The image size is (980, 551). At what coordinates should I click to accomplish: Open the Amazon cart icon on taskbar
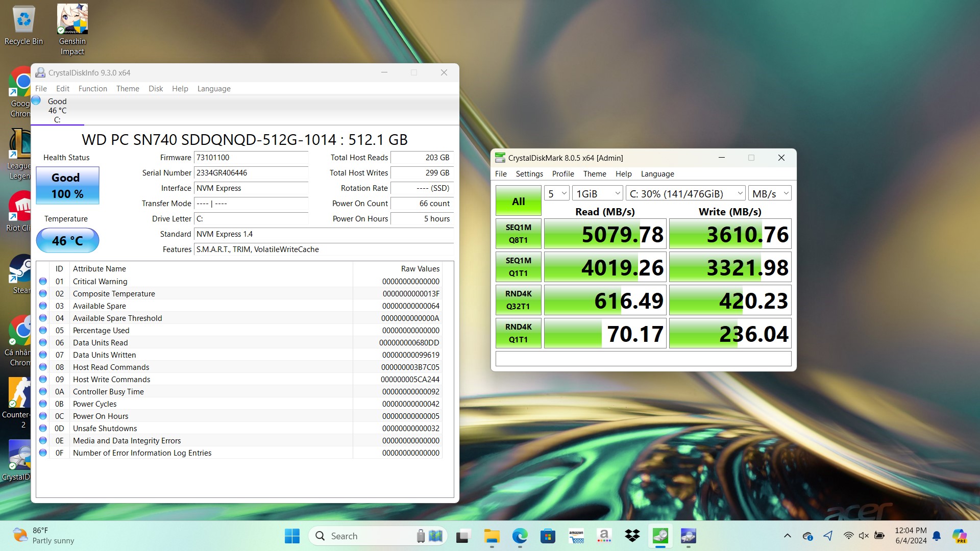pyautogui.click(x=576, y=536)
